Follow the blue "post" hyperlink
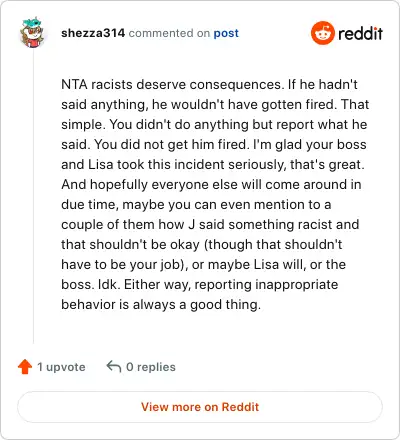The width and height of the screenshot is (400, 440). click(226, 33)
